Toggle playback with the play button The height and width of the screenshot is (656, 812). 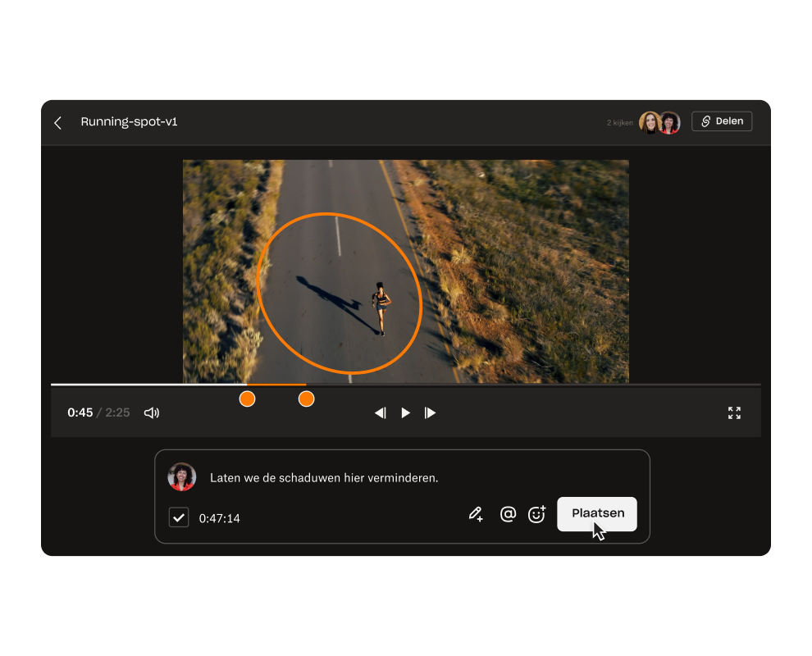tap(405, 412)
